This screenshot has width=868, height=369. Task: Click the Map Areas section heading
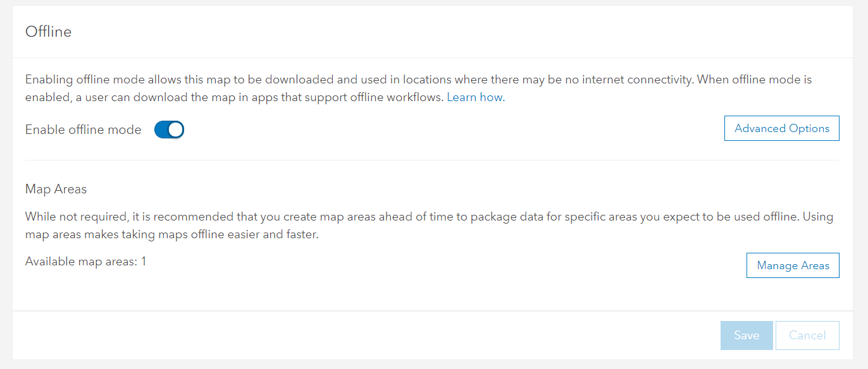point(56,189)
